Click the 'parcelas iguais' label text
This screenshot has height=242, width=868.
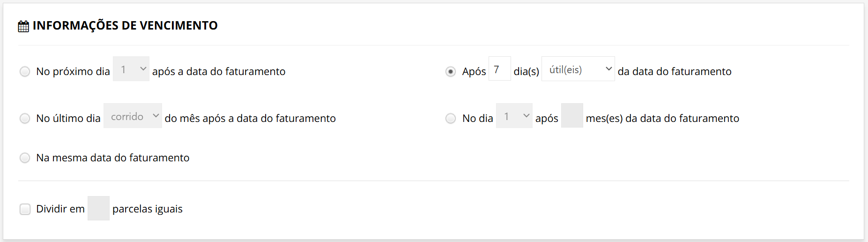pos(147,209)
